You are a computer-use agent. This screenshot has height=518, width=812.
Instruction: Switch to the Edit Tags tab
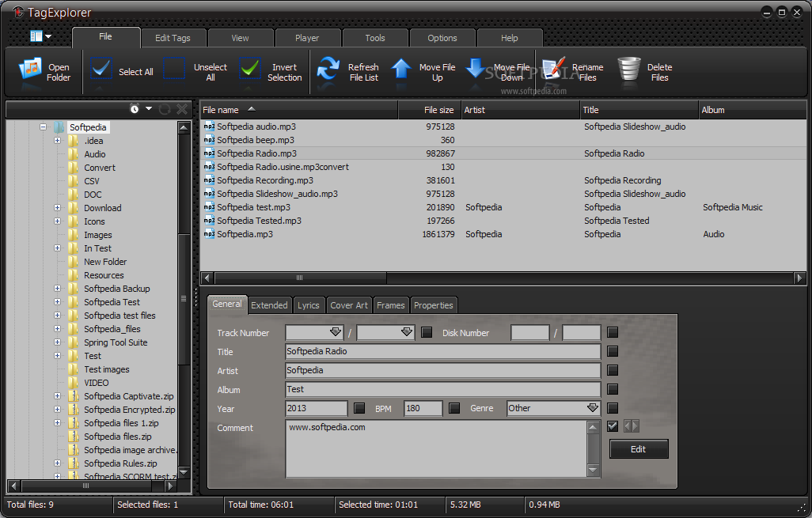pos(173,38)
